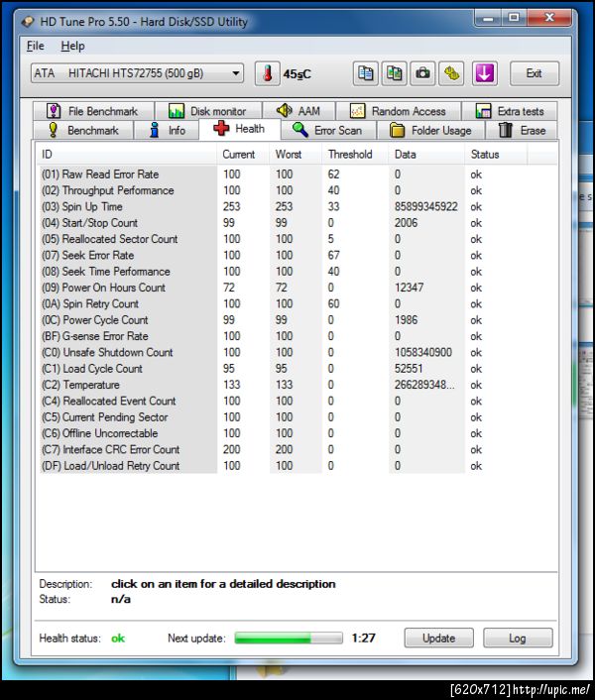Click the Log button
The image size is (595, 700).
coord(518,638)
